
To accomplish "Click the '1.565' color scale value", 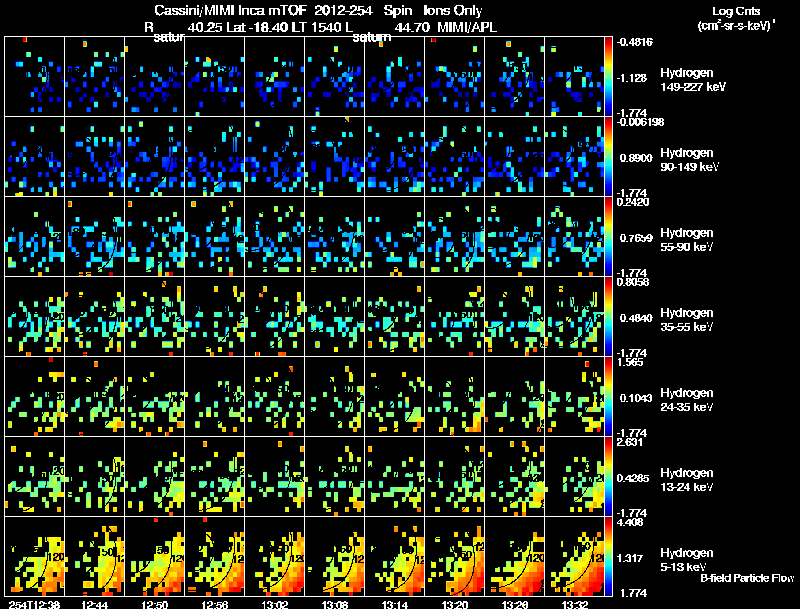I will coord(630,362).
